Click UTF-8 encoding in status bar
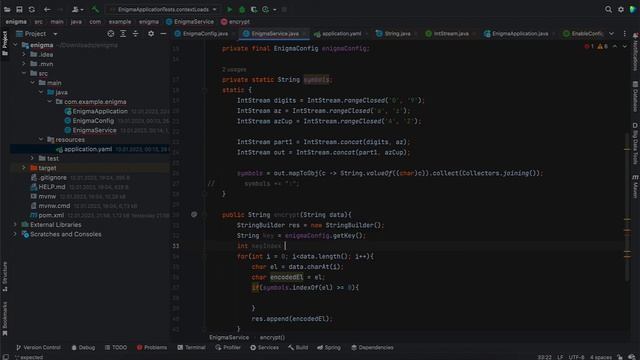Image resolution: width=640 pixels, height=360 pixels. [576, 357]
